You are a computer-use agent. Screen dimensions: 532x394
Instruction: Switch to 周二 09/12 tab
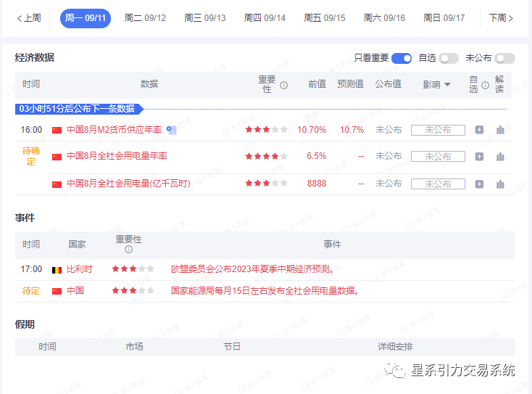tap(145, 18)
